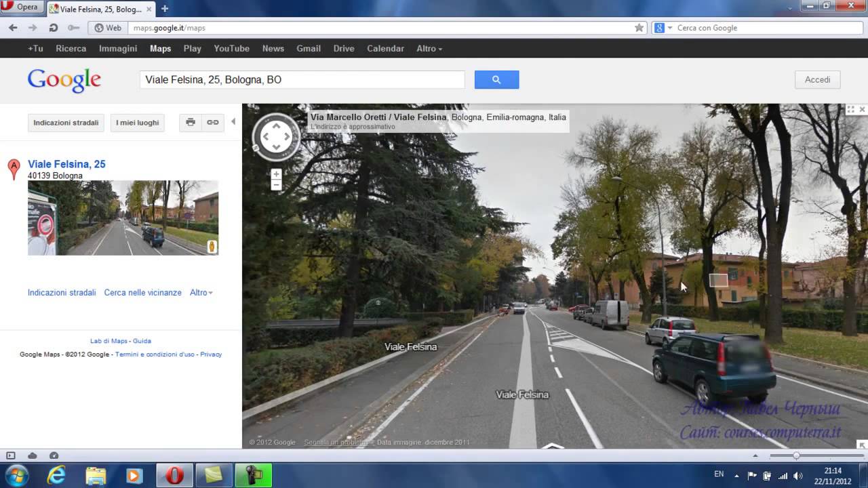Image resolution: width=868 pixels, height=488 pixels.
Task: Click the Pegman icon on thumbnail
Action: pyautogui.click(x=212, y=247)
